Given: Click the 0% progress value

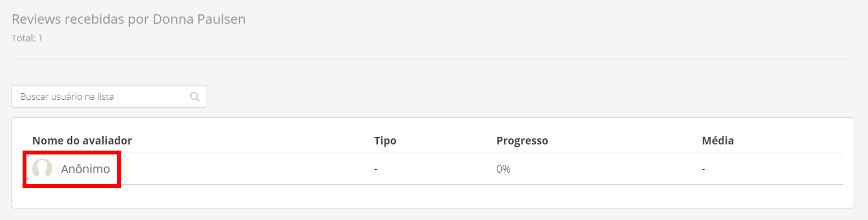Looking at the screenshot, I should pyautogui.click(x=503, y=169).
